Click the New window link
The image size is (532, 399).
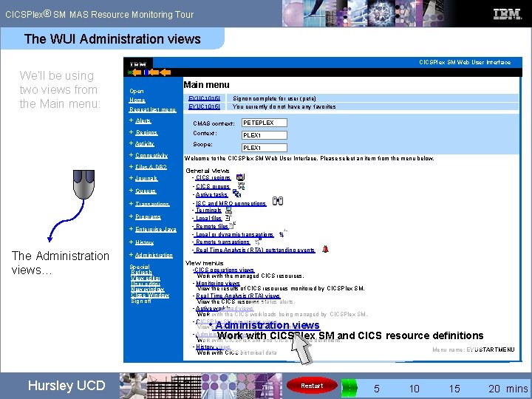click(x=147, y=290)
